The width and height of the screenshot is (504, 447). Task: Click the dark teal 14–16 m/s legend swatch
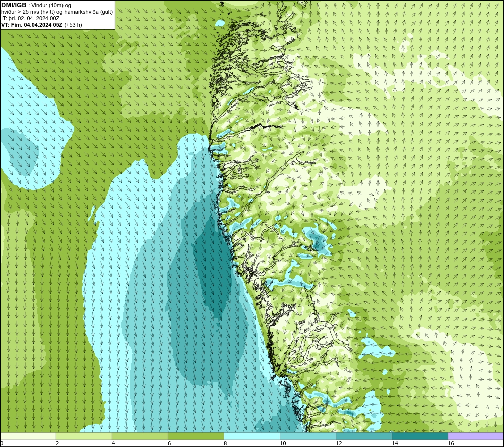(420, 436)
